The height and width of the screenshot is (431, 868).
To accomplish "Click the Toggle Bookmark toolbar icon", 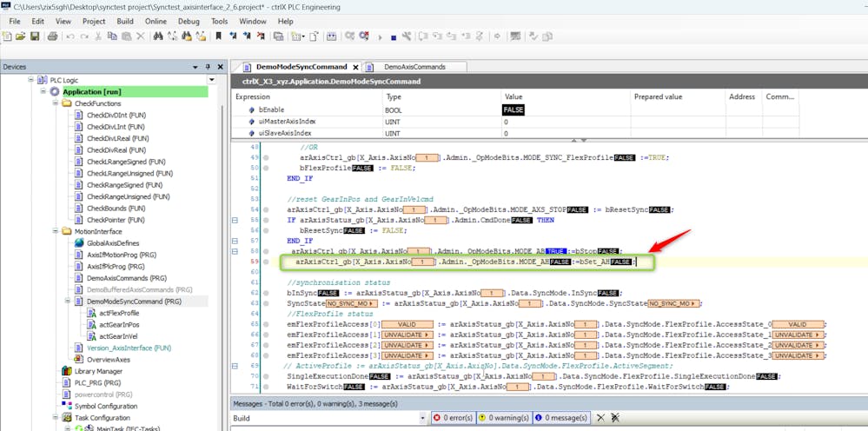I will click(218, 36).
